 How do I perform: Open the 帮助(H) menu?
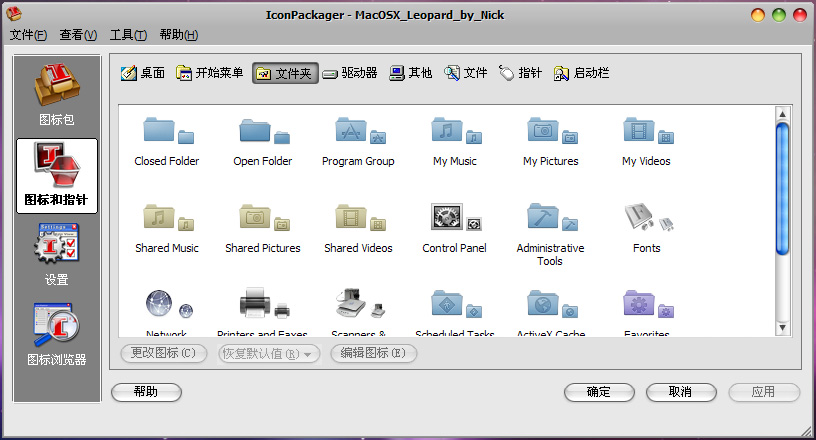coord(178,35)
